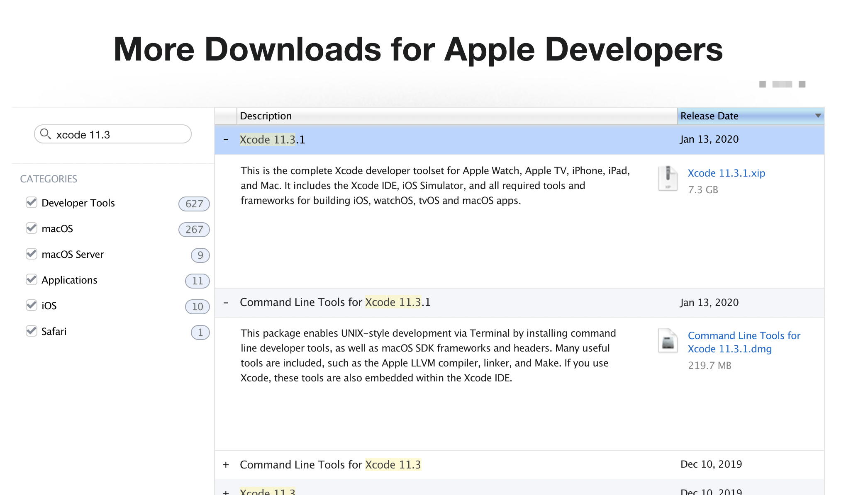Image resolution: width=868 pixels, height=495 pixels.
Task: Uncheck the iOS category checkbox
Action: [32, 305]
